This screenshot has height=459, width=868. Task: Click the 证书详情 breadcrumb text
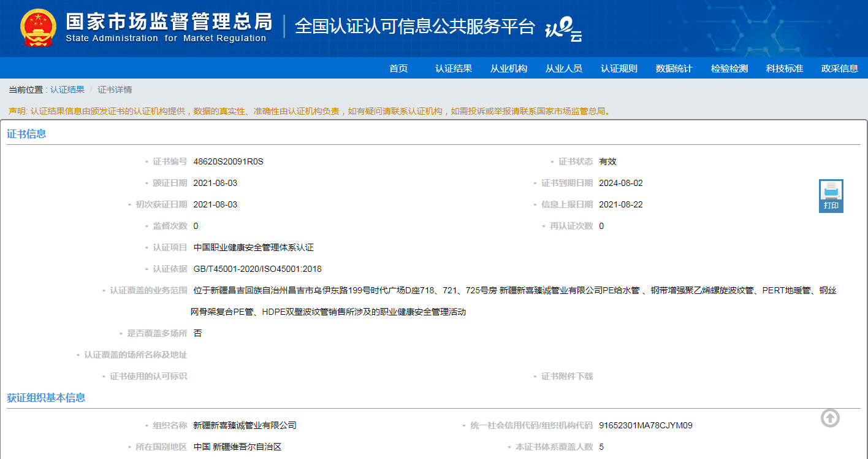[115, 90]
